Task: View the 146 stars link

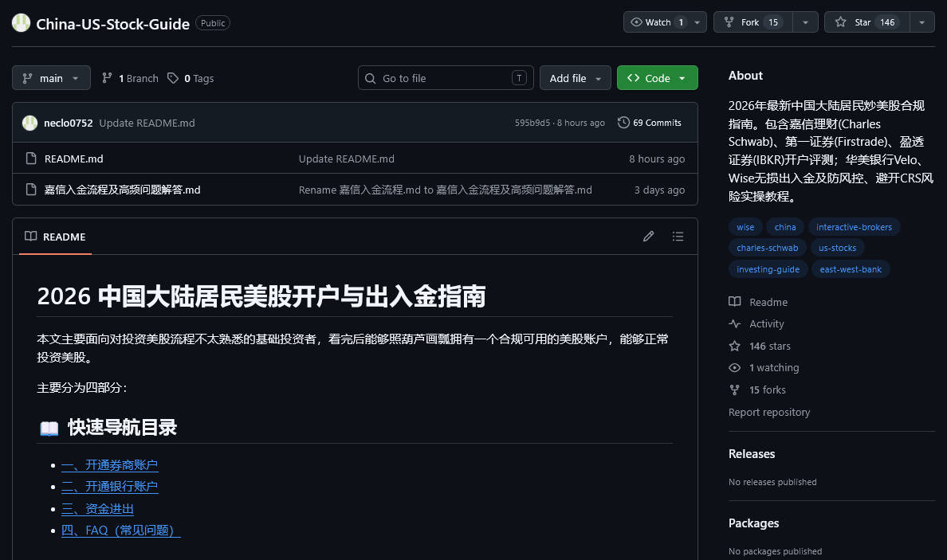Action: pos(760,347)
